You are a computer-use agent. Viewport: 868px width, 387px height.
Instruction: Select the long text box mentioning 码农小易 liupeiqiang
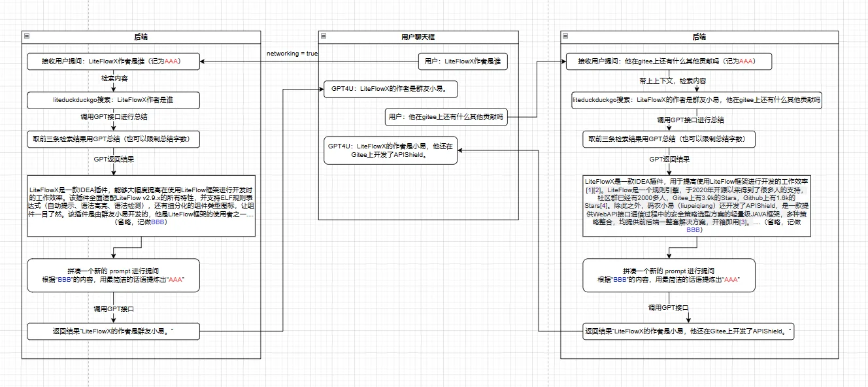[697, 205]
